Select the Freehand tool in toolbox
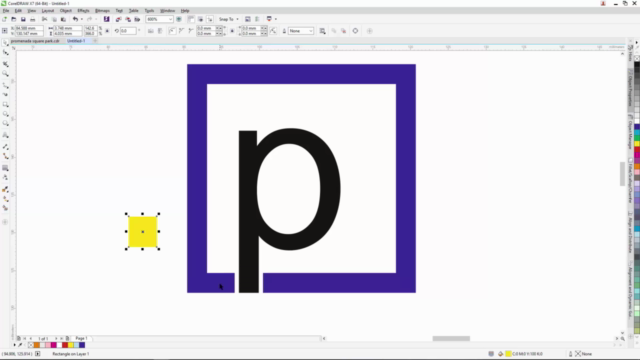 pyautogui.click(x=5, y=85)
